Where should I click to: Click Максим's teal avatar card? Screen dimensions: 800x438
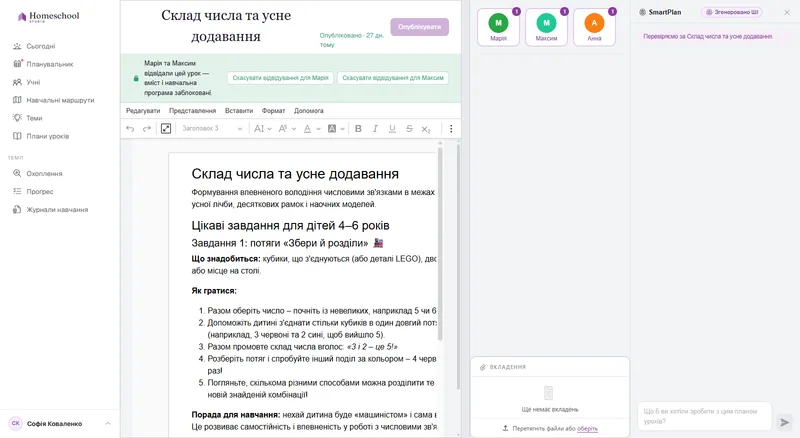pyautogui.click(x=546, y=27)
